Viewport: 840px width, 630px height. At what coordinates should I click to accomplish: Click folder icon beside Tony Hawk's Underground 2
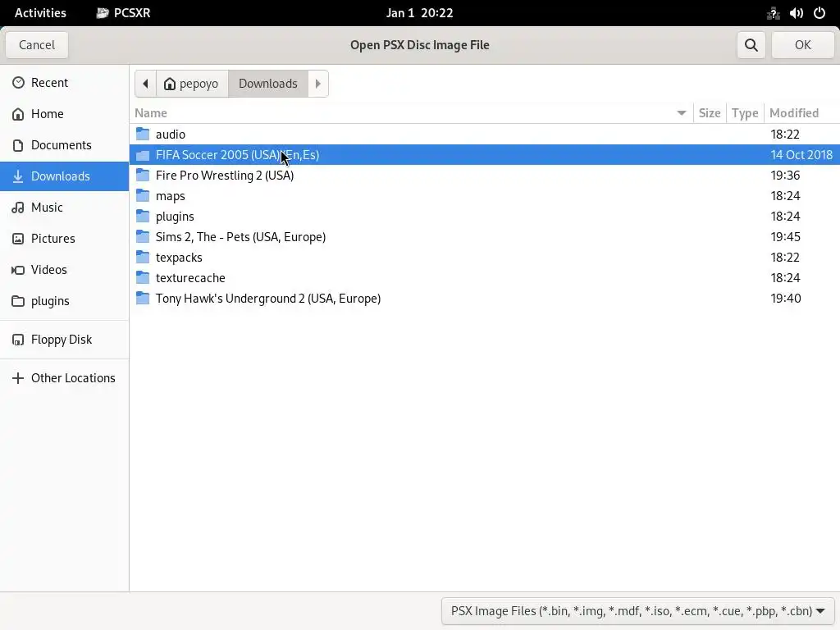143,299
